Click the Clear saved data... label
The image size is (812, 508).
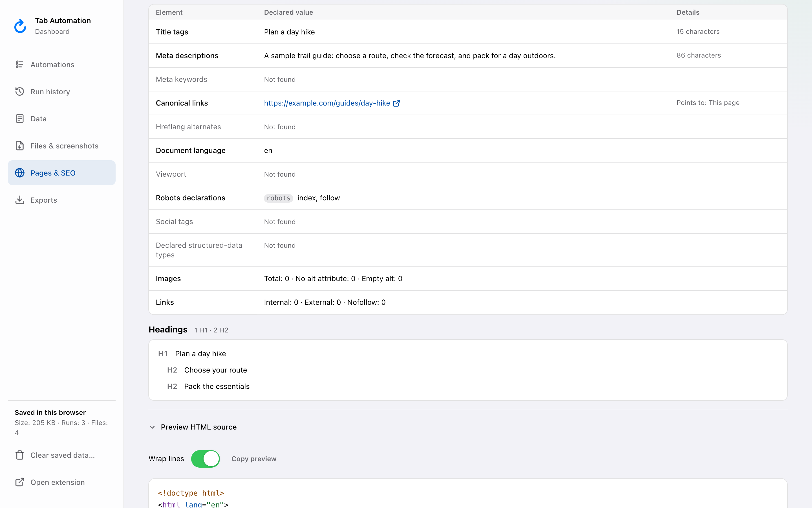click(63, 455)
